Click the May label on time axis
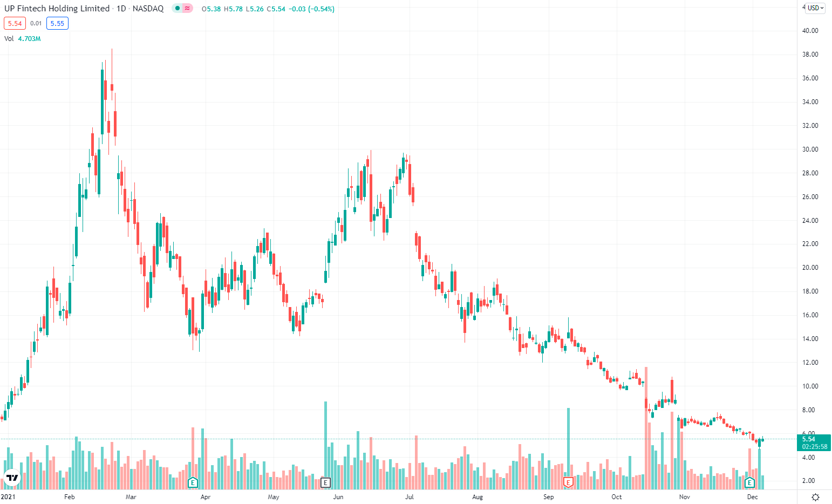 [274, 497]
